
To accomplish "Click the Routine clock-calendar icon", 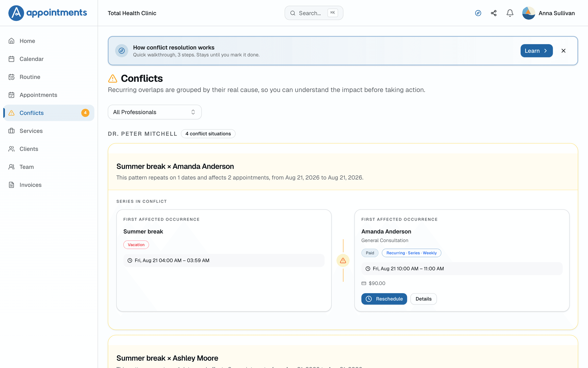I will 11,77.
